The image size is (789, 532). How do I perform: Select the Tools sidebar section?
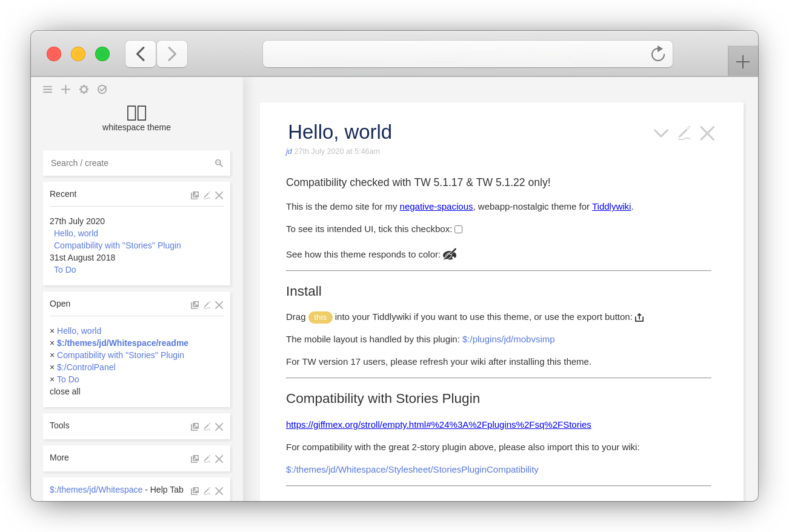tap(59, 425)
